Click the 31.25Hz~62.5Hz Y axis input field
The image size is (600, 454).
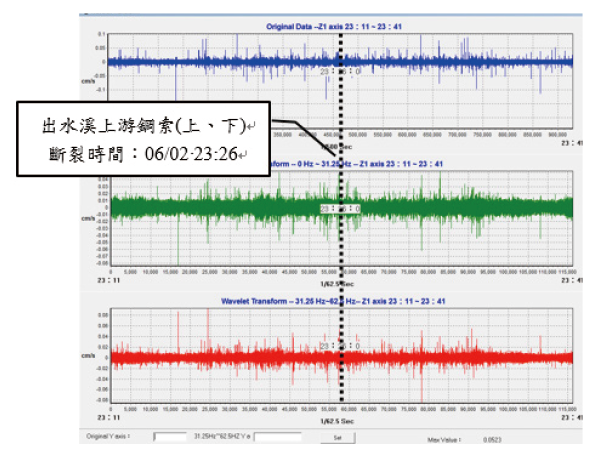[270, 438]
